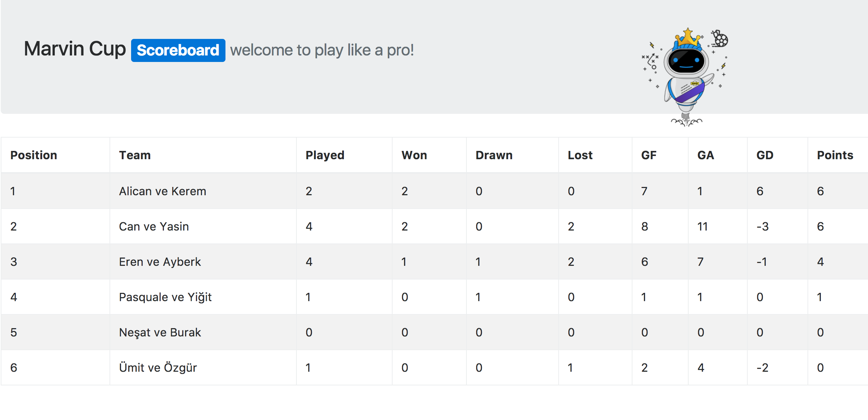Click the blue Scoreboard badge
This screenshot has height=420, width=868.
178,50
